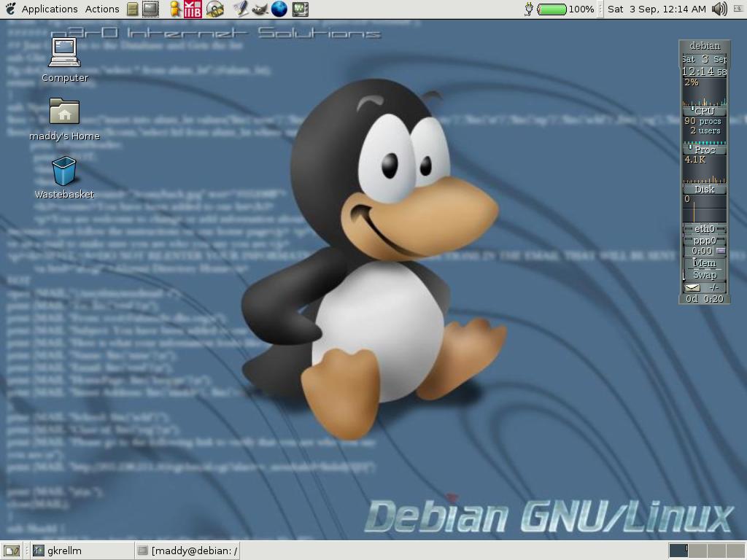The width and height of the screenshot is (747, 560).
Task: Click the GNOME foot logo icon
Action: click(x=10, y=9)
